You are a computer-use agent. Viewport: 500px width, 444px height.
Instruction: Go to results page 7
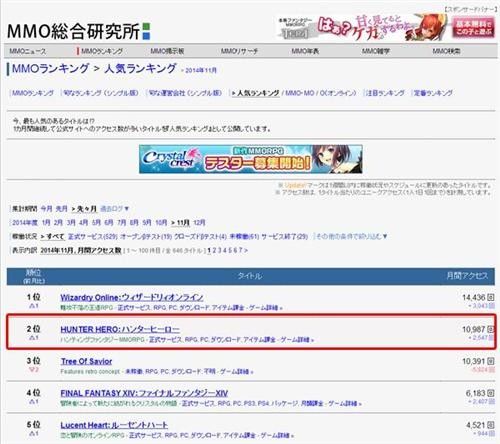pos(240,250)
